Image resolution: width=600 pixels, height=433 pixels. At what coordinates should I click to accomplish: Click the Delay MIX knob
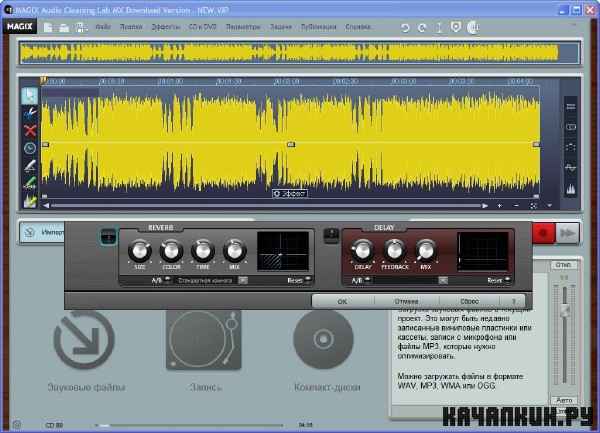click(x=426, y=251)
